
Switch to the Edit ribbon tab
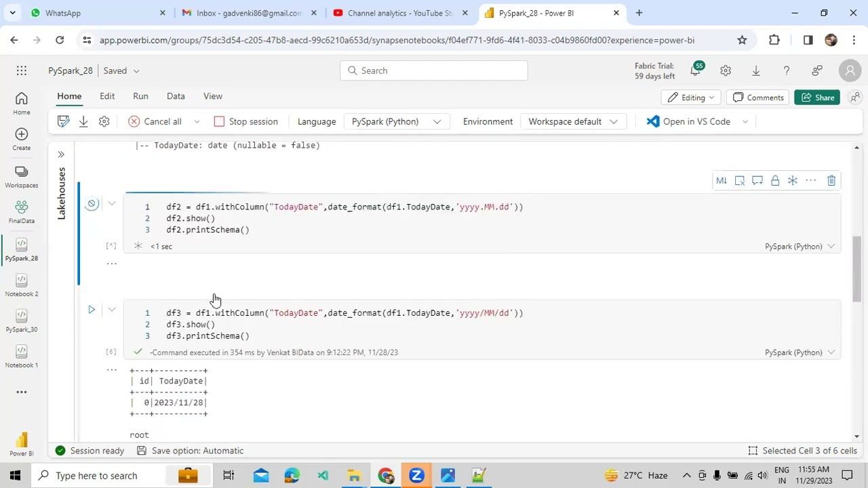click(107, 96)
